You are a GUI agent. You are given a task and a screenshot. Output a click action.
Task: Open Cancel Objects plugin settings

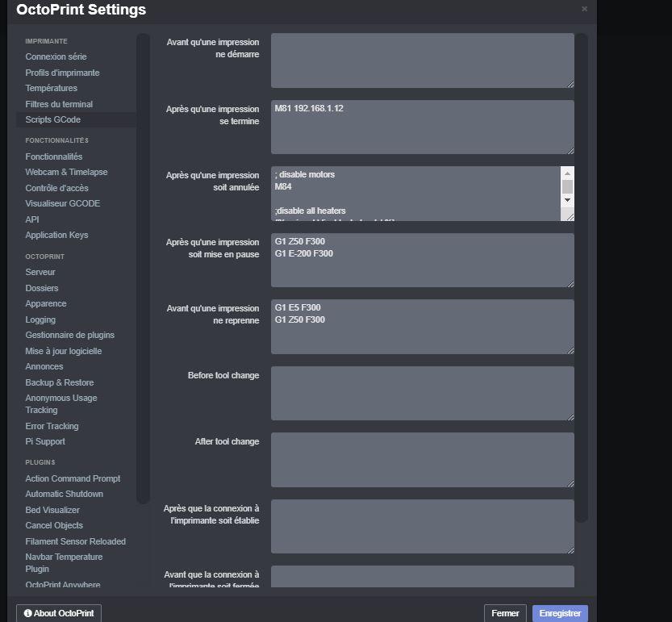coord(54,525)
